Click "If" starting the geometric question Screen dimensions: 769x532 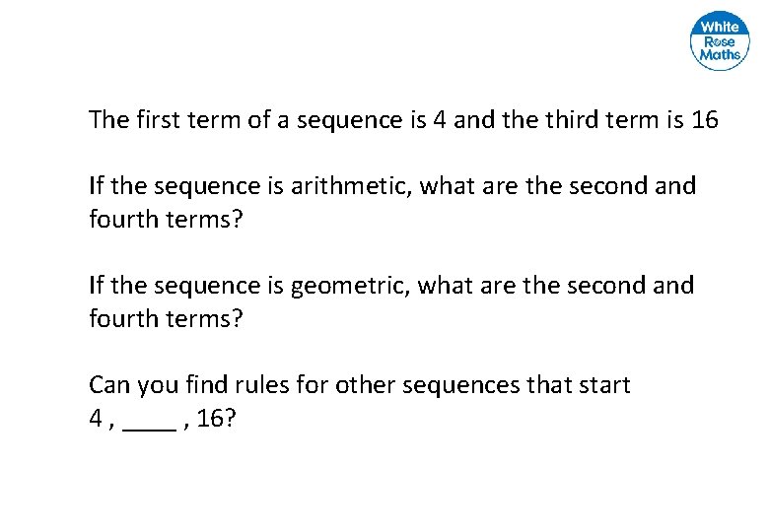96,286
